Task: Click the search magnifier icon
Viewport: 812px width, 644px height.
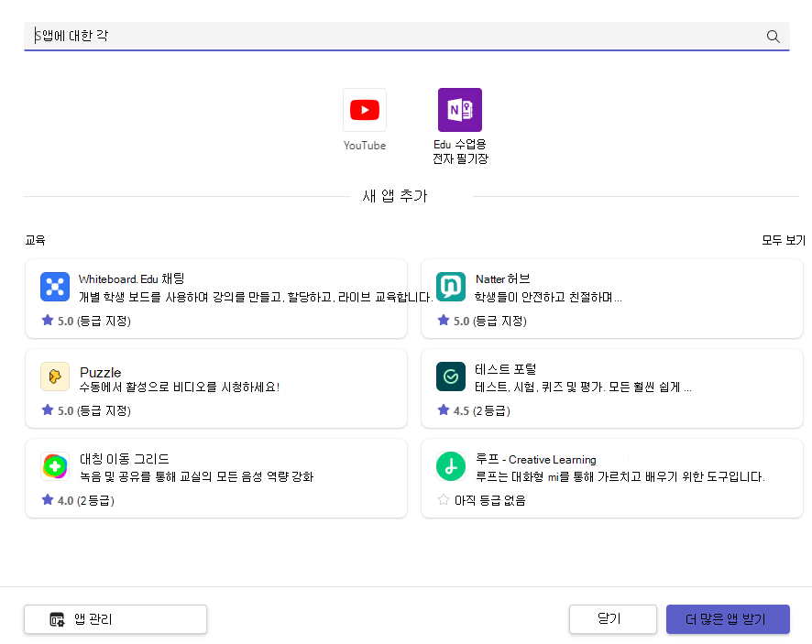Action: coord(773,37)
